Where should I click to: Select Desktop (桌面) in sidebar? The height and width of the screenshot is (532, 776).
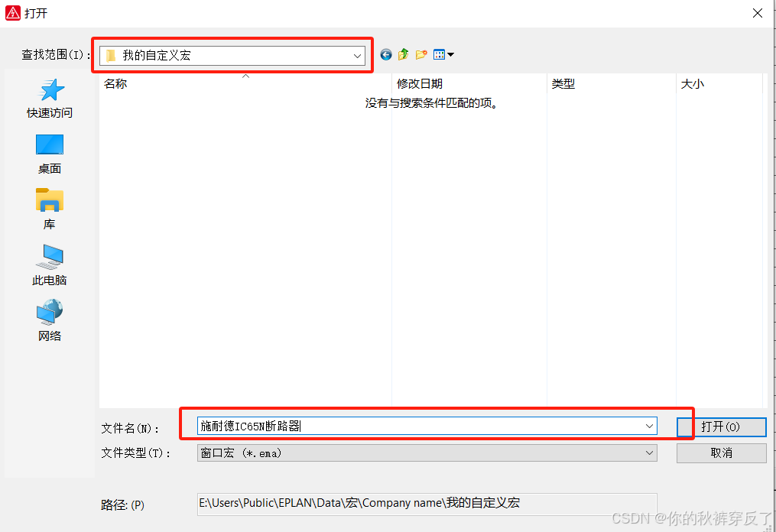(50, 154)
